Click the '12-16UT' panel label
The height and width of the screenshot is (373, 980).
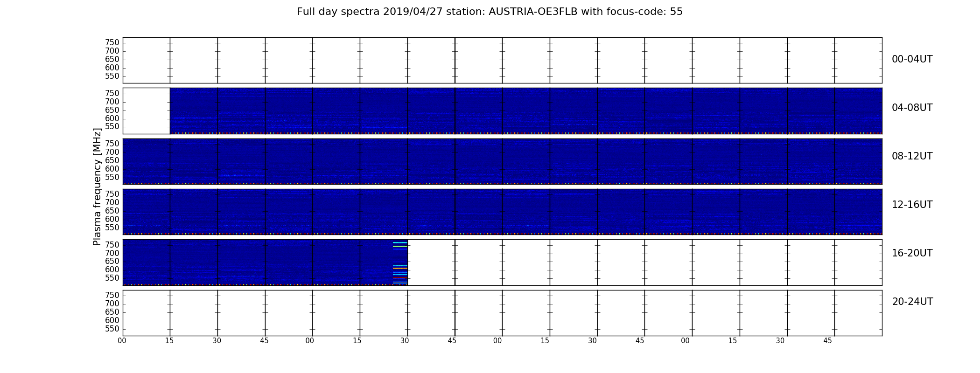coord(912,205)
